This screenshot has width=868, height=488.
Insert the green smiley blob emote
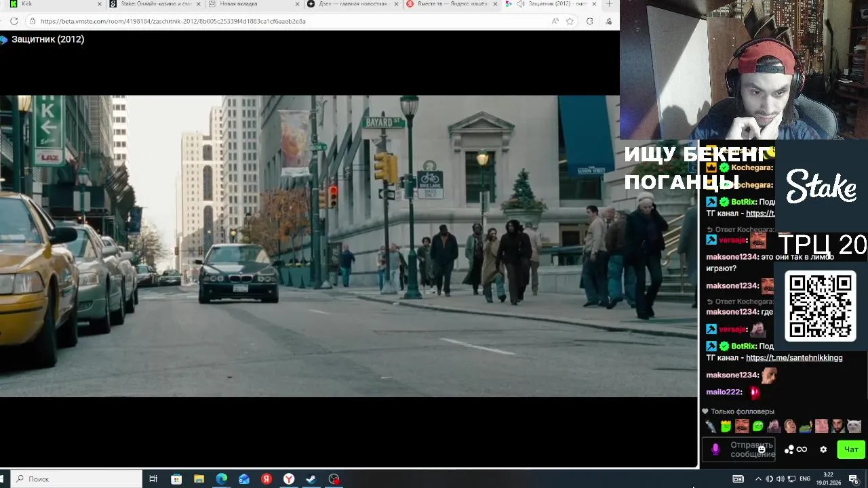click(x=758, y=426)
